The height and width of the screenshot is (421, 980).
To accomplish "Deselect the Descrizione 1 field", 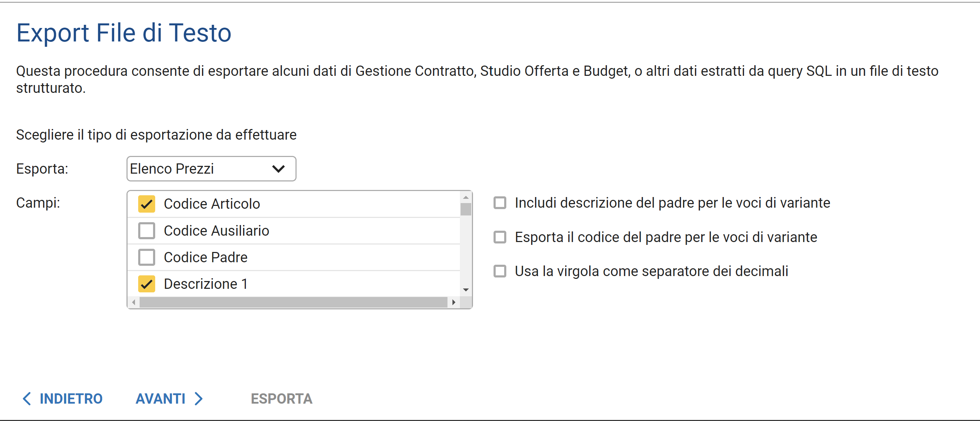I will pyautogui.click(x=146, y=284).
